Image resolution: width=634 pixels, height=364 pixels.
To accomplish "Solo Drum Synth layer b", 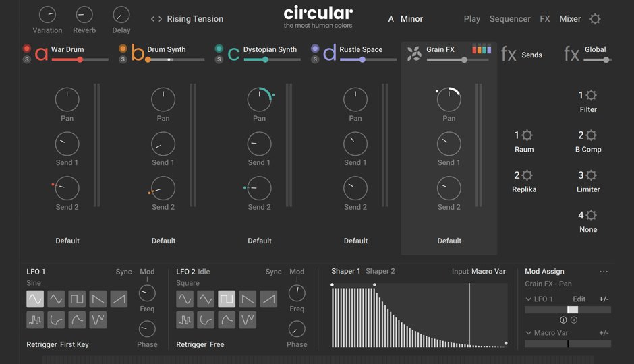I will [123, 59].
